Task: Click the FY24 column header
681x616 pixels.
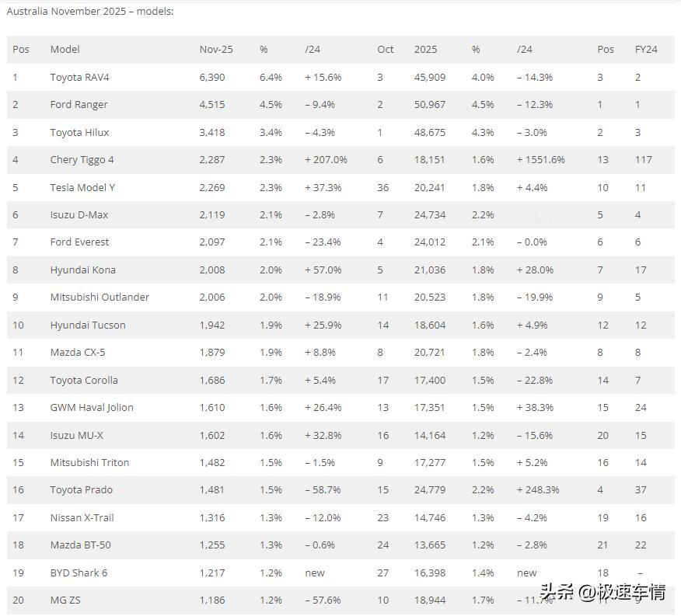Action: (x=646, y=50)
